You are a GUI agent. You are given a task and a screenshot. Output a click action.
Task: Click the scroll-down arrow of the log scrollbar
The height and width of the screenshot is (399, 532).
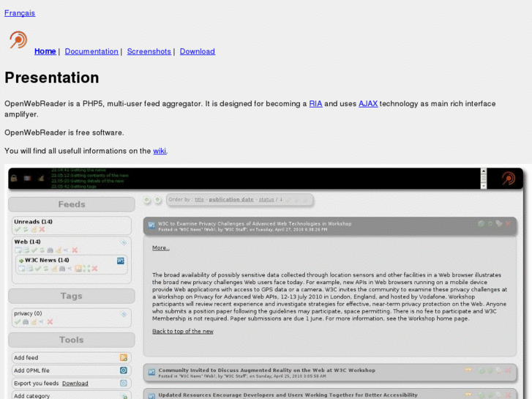pyautogui.click(x=484, y=186)
